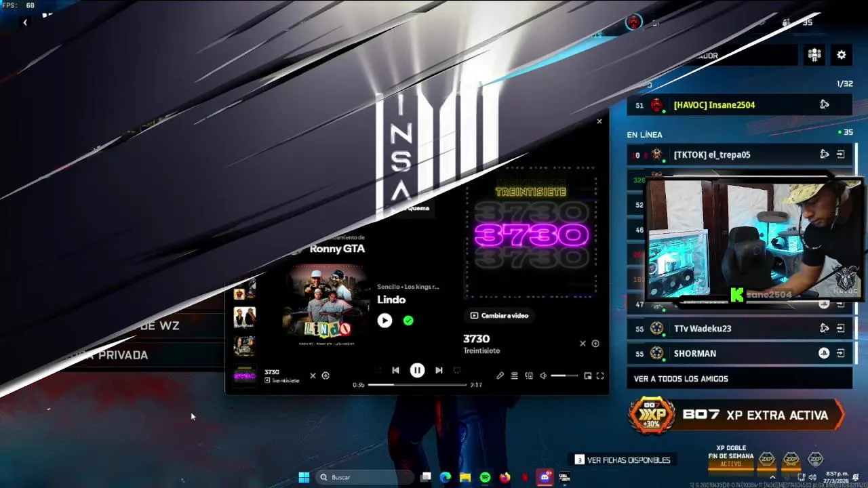The width and height of the screenshot is (868, 488).
Task: Select friend [TKTOK] el_trepa05
Action: 739,155
